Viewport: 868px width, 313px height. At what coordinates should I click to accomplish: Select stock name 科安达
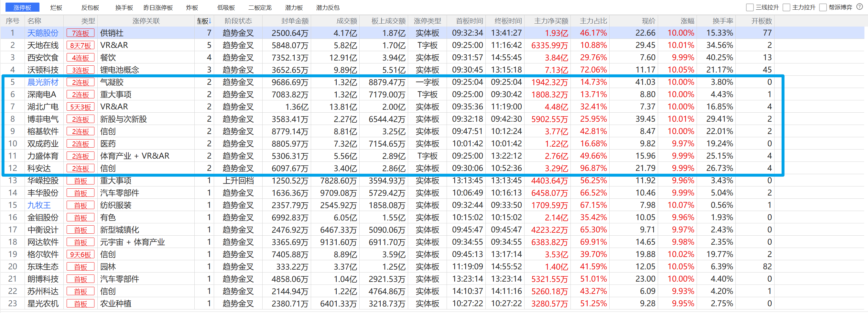click(x=39, y=168)
